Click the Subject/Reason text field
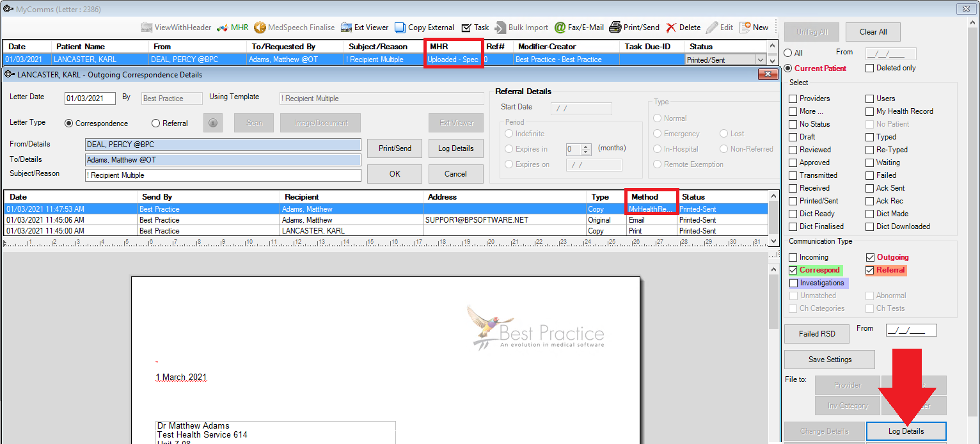Image resolution: width=980 pixels, height=444 pixels. (x=223, y=175)
